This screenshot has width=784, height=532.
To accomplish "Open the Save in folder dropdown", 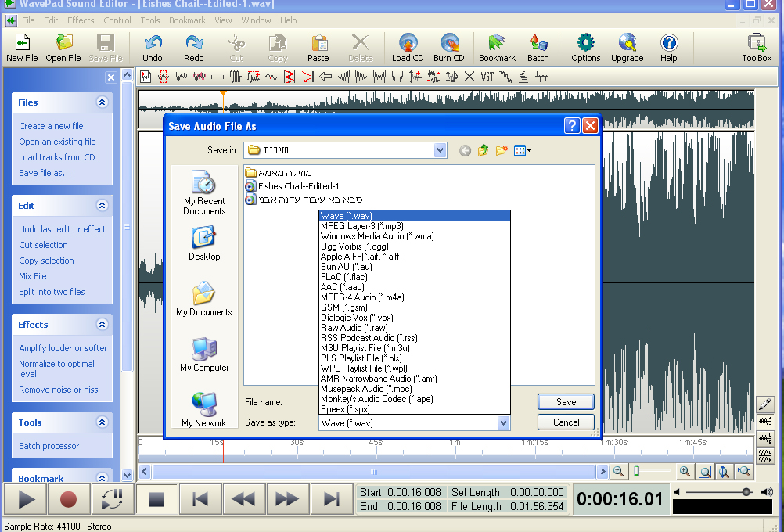I will click(440, 150).
